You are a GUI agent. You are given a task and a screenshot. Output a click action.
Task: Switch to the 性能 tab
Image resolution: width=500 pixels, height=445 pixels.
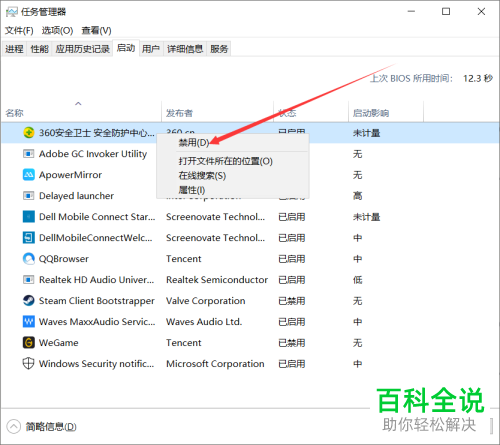(39, 49)
